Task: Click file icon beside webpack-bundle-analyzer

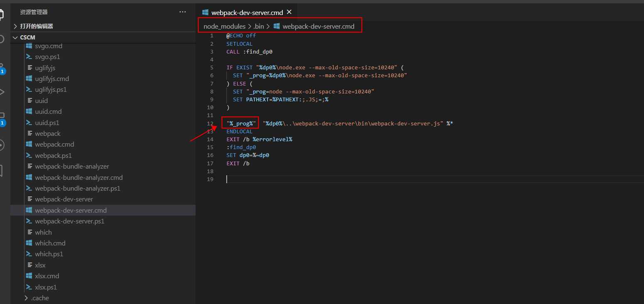Action: (29, 166)
